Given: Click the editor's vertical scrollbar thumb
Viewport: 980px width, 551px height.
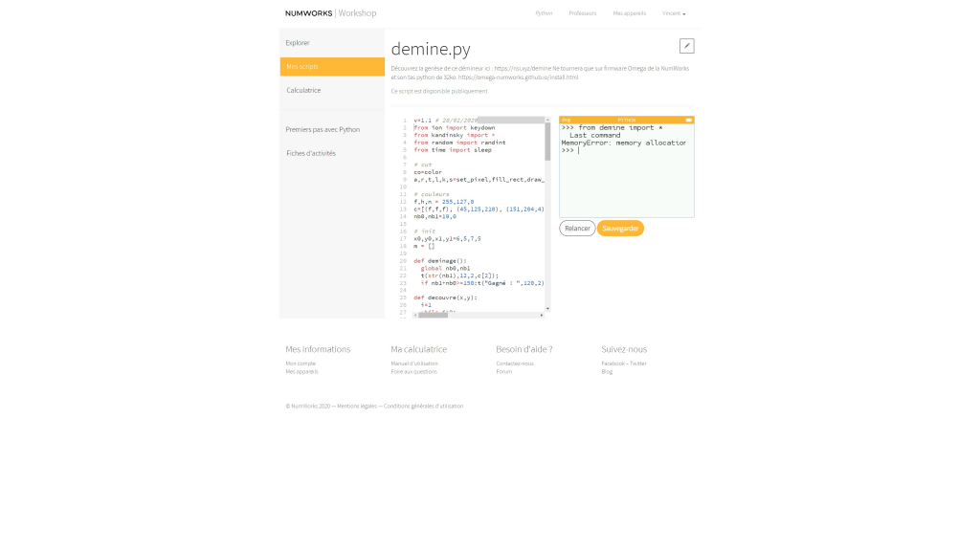Looking at the screenshot, I should 547,142.
